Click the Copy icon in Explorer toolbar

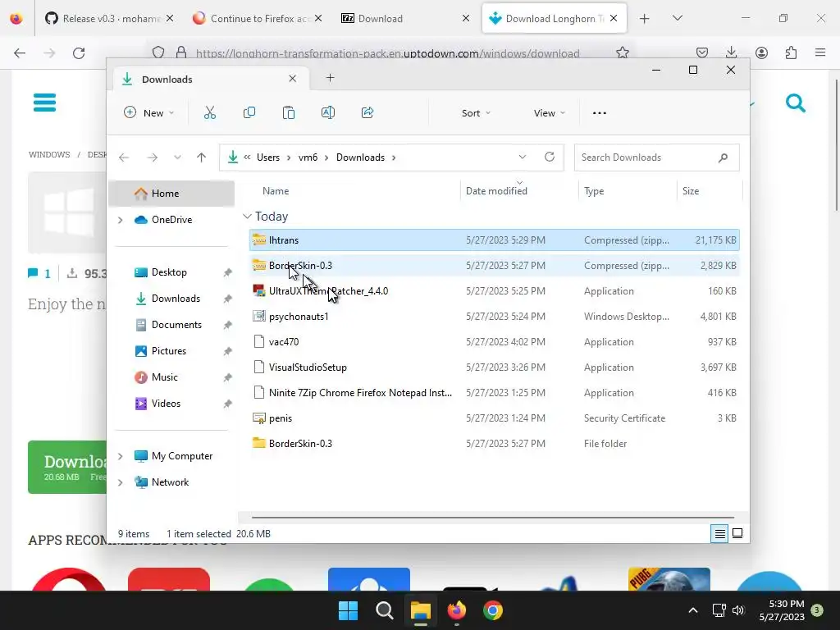(249, 112)
